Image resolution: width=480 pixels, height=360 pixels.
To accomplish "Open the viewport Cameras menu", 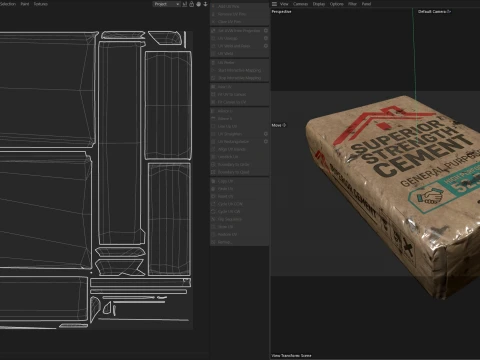I will tap(300, 4).
